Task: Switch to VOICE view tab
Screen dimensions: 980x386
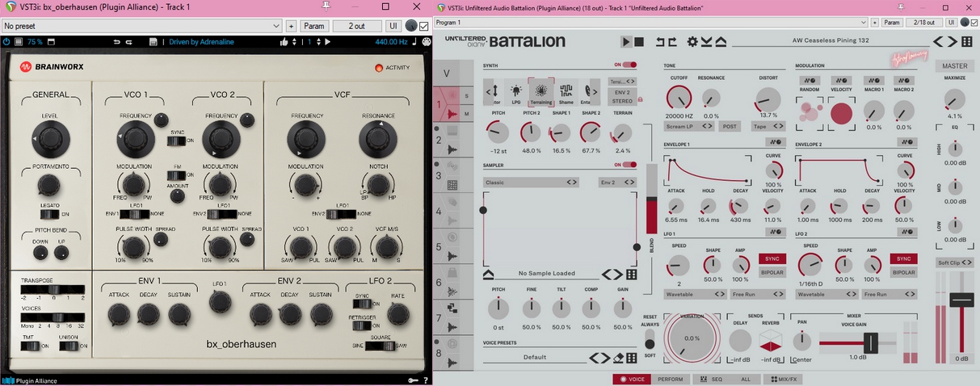Action: pyautogui.click(x=632, y=379)
